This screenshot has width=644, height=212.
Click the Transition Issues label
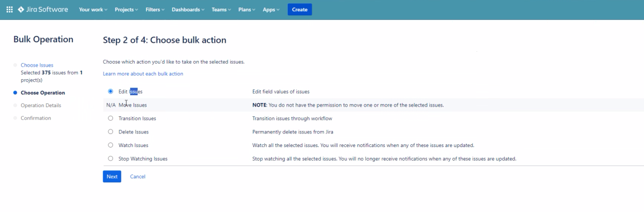point(137,119)
